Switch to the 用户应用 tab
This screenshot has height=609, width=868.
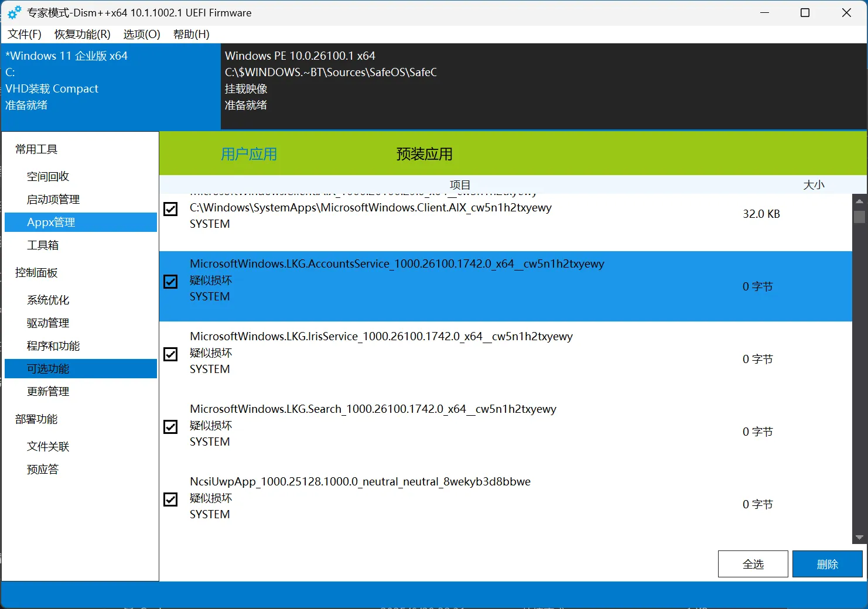click(249, 154)
